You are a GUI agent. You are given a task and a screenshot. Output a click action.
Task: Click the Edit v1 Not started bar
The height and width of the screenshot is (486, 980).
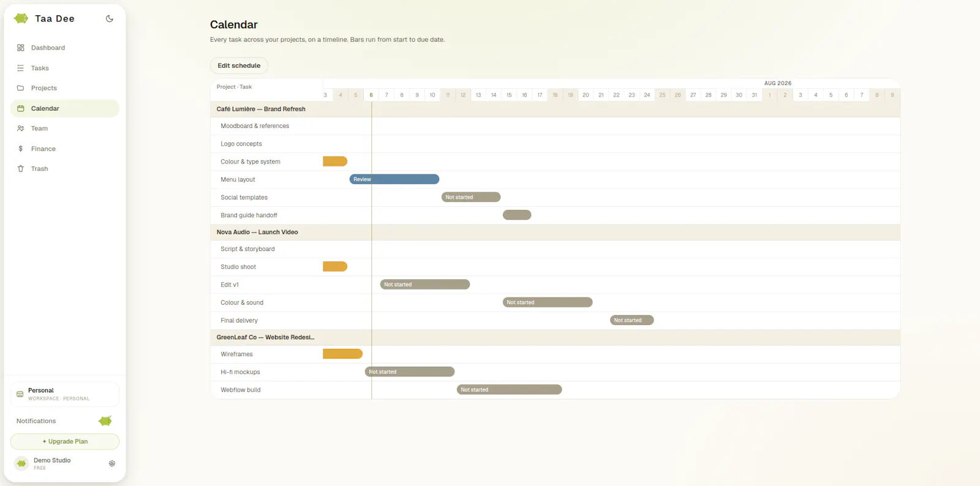click(425, 285)
